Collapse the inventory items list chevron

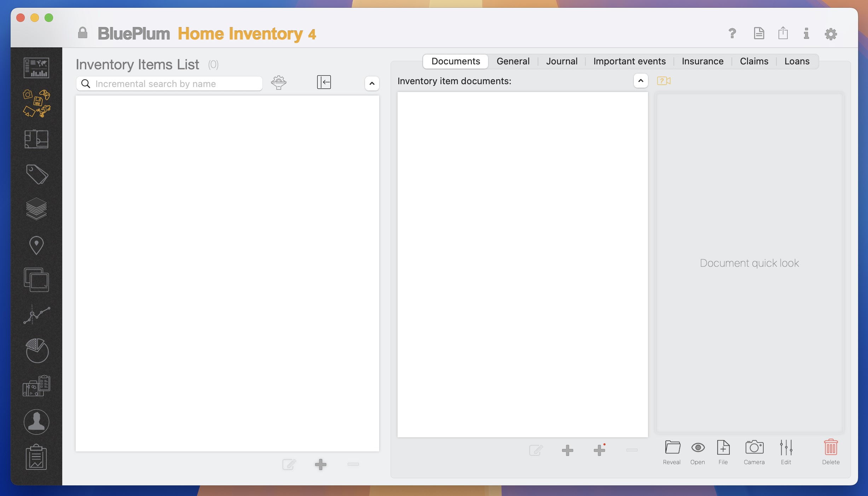click(x=372, y=83)
